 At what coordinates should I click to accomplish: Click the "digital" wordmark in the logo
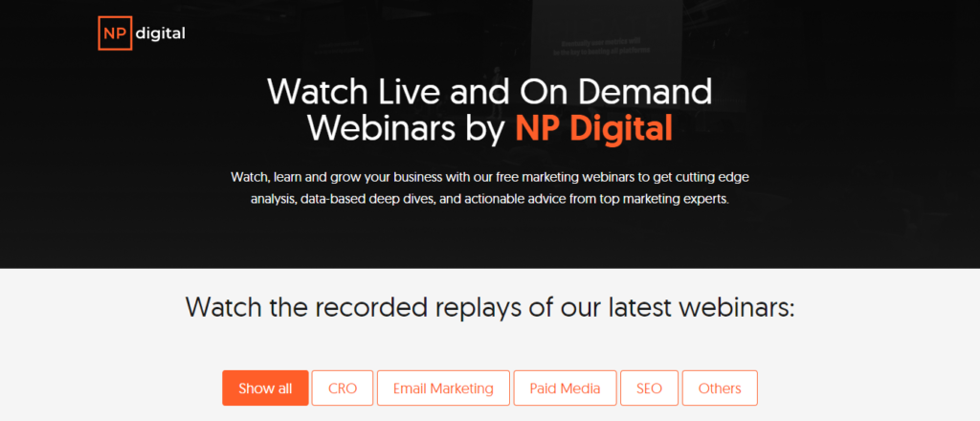pos(160,34)
